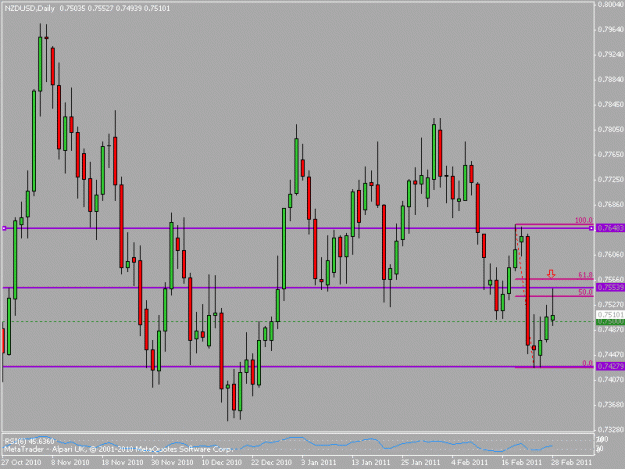
Task: Select the Fibonacci 61.8 level label
Action: click(x=586, y=275)
